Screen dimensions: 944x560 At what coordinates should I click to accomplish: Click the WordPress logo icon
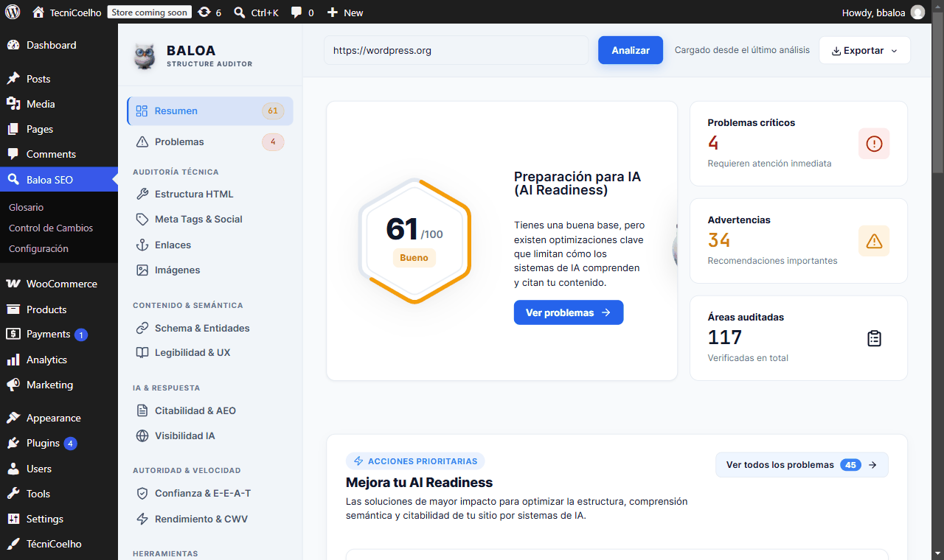(13, 12)
